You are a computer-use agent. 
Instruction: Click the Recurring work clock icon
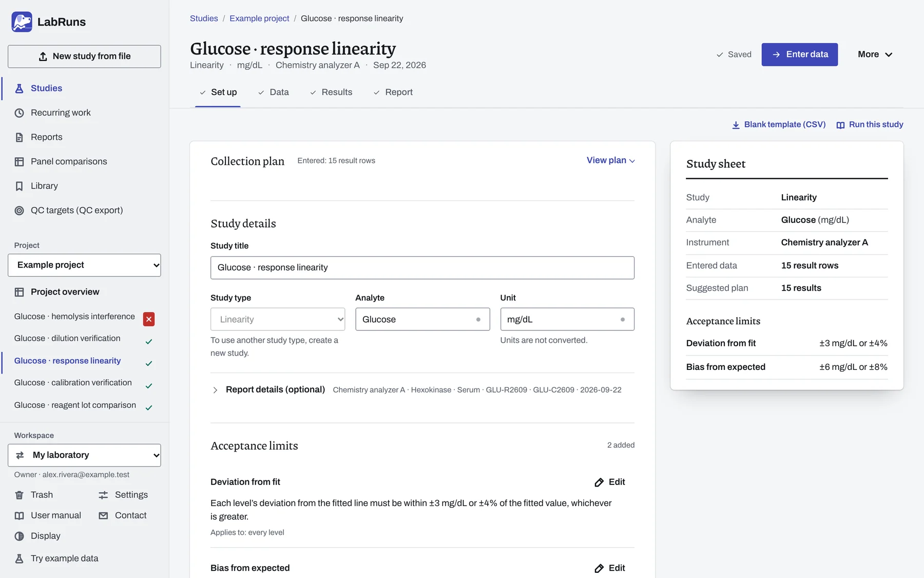pos(19,113)
